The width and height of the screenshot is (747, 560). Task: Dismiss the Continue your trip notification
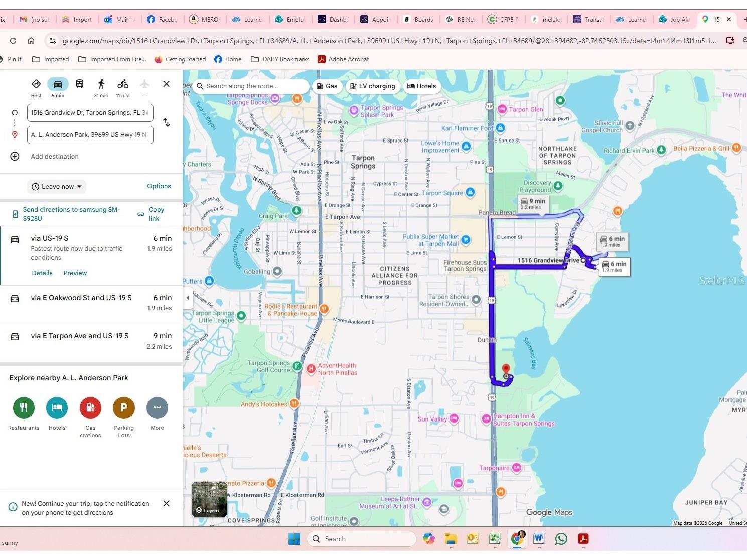click(167, 503)
